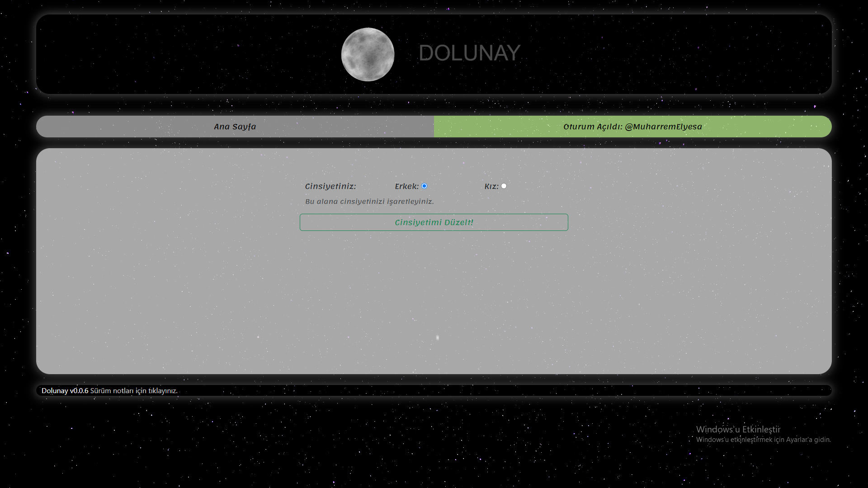Open the Ana Sayfa tab
The image size is (868, 488).
click(235, 127)
